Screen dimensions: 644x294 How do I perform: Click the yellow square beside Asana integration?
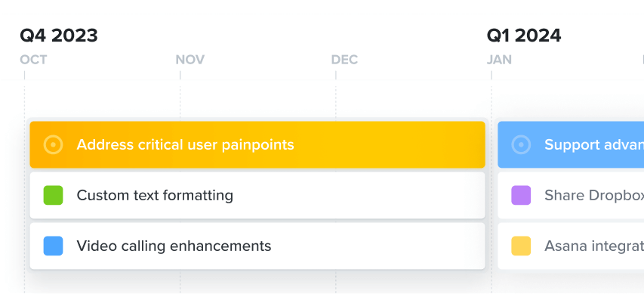tap(521, 246)
